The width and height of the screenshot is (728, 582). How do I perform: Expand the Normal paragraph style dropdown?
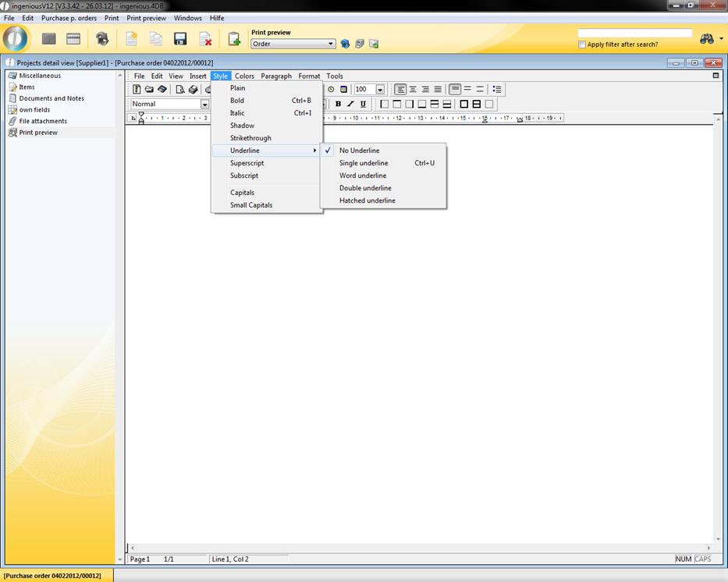pyautogui.click(x=204, y=105)
